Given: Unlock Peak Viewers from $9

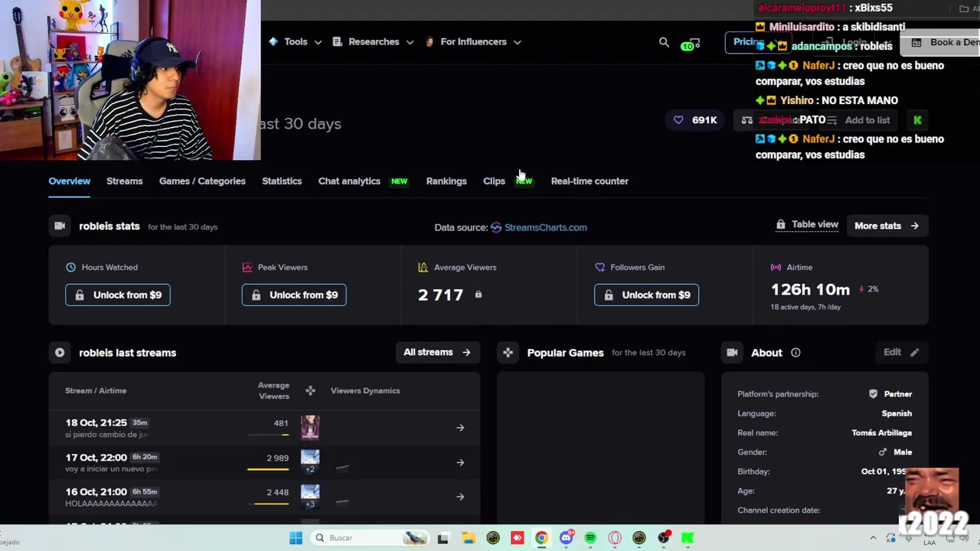Looking at the screenshot, I should 294,295.
